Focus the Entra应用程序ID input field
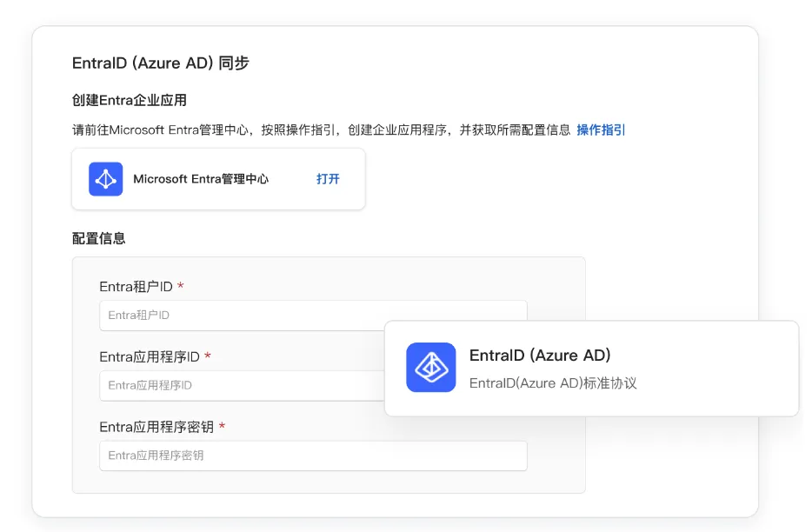 click(242, 385)
